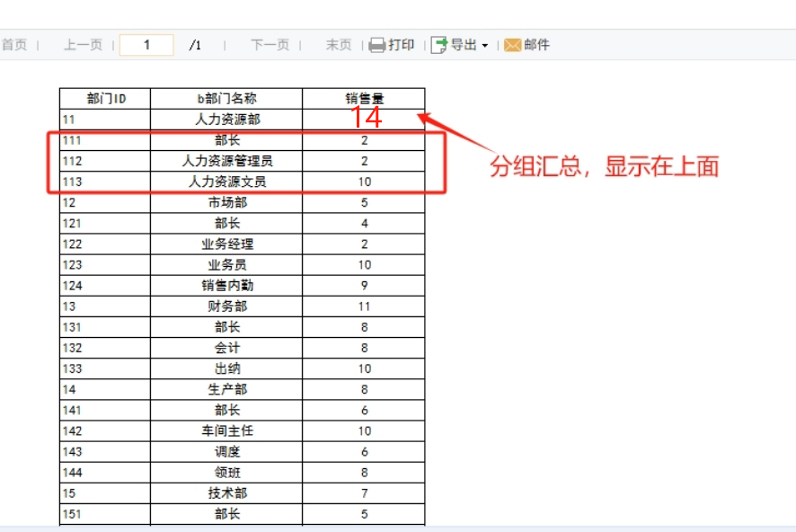Viewport: 796px width, 532px height.
Task: Click department ID cell 144
Action: (105, 473)
